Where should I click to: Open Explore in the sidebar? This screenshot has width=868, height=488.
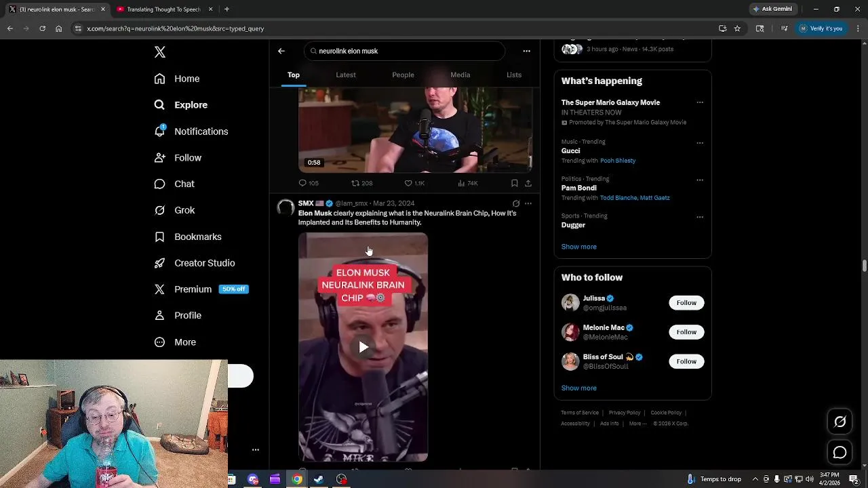click(x=181, y=105)
